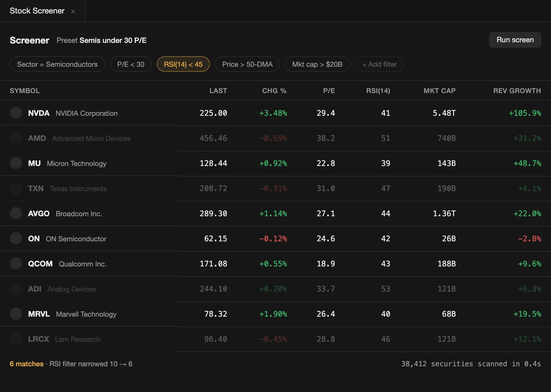Open the LRCX ticker symbol

(38, 339)
